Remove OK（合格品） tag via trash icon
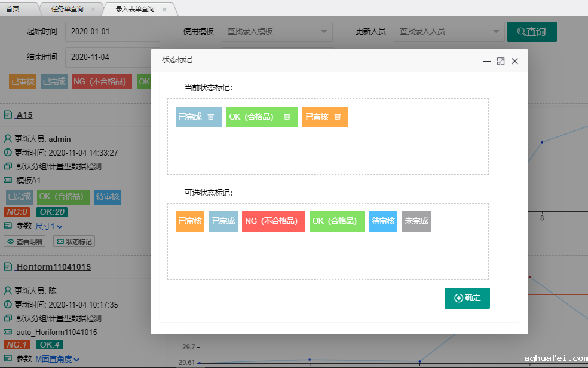The image size is (588, 368). click(x=287, y=117)
